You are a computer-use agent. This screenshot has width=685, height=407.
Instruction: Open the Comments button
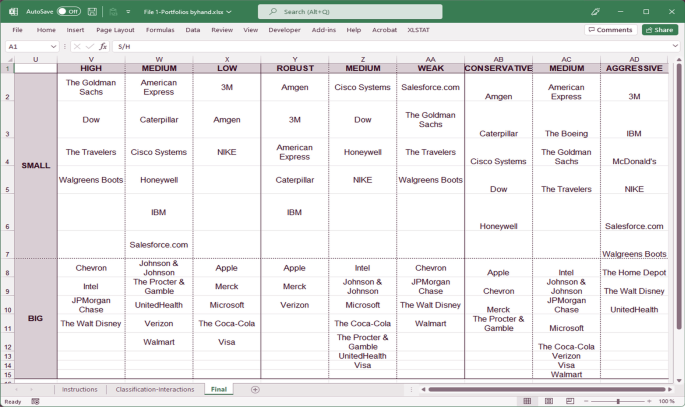click(x=610, y=30)
